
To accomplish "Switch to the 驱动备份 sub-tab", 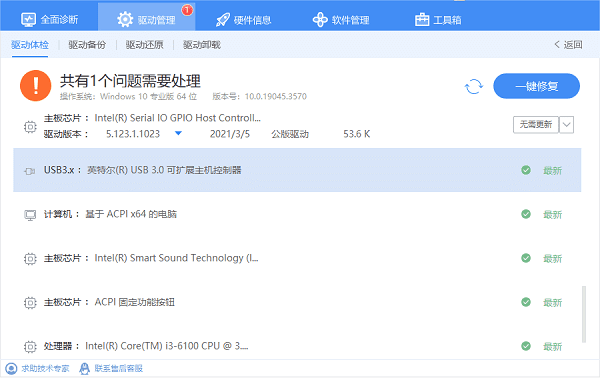I will pyautogui.click(x=87, y=45).
